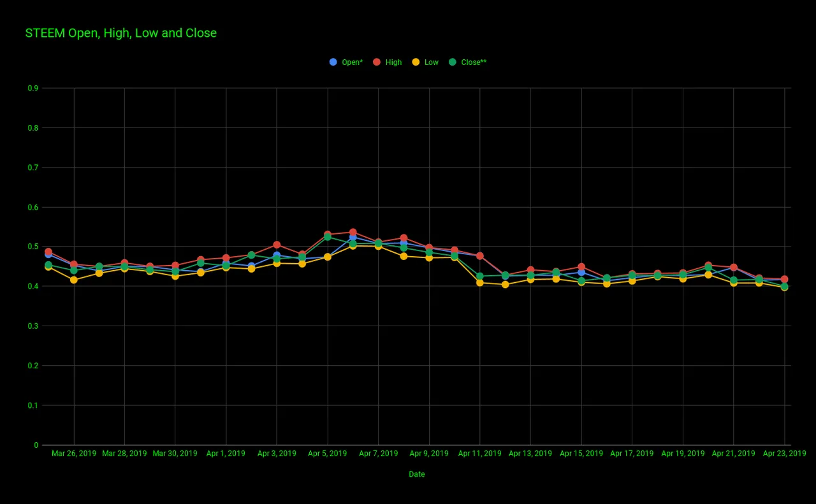The height and width of the screenshot is (504, 816).
Task: Click the blue Open data point on Apr 2
Action: (x=251, y=266)
